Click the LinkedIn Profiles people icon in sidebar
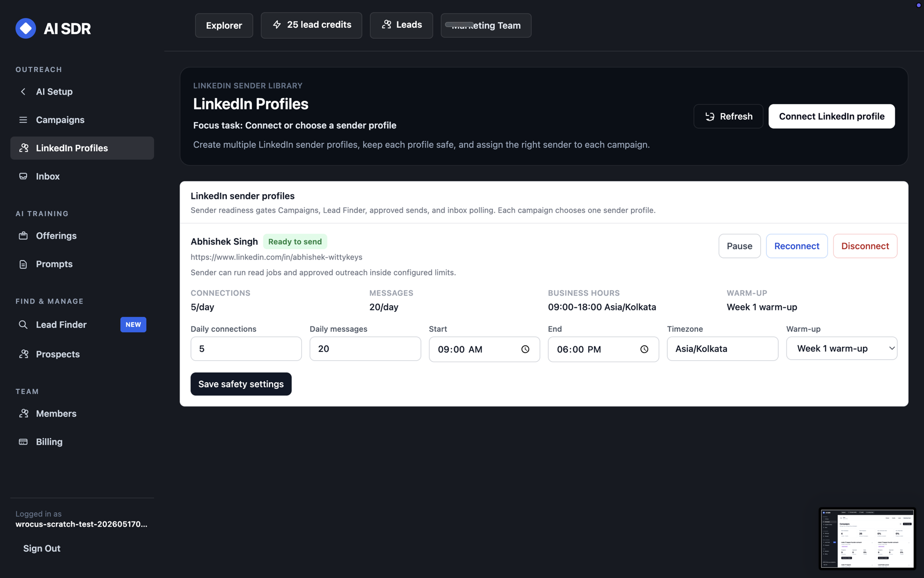 tap(24, 148)
